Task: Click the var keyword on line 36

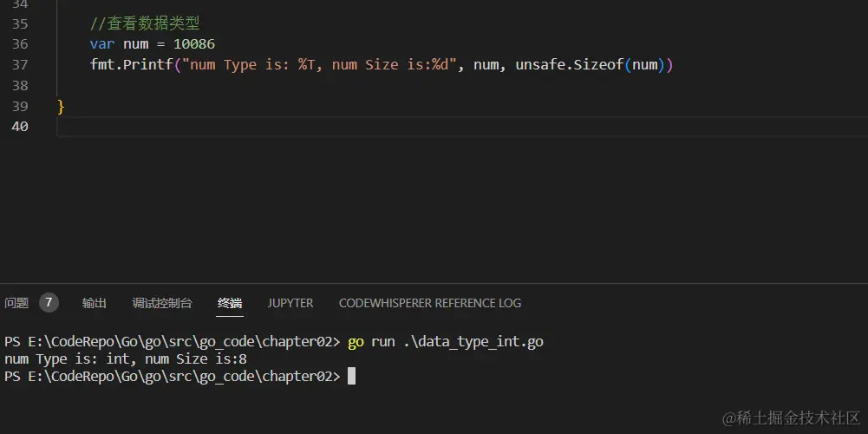Action: point(102,43)
